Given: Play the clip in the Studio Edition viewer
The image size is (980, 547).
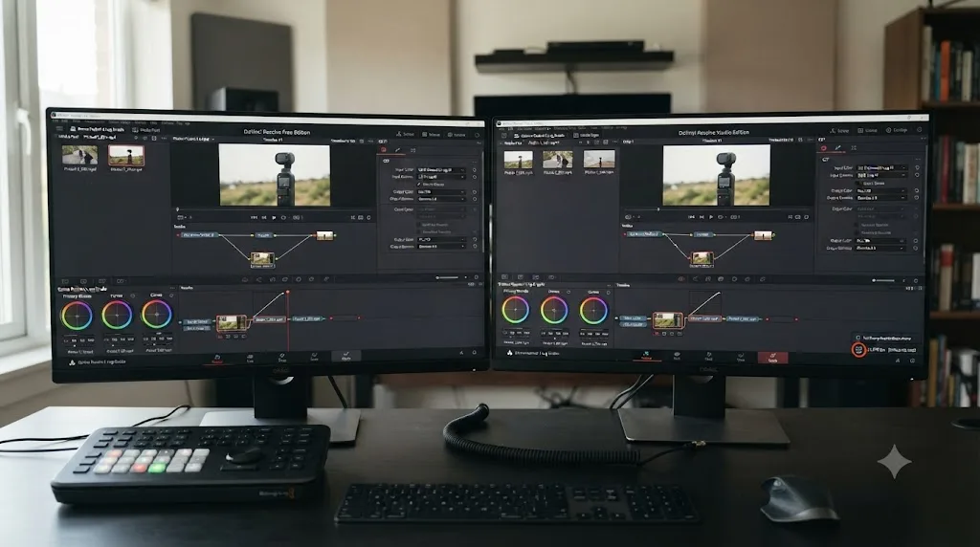Looking at the screenshot, I should (711, 217).
